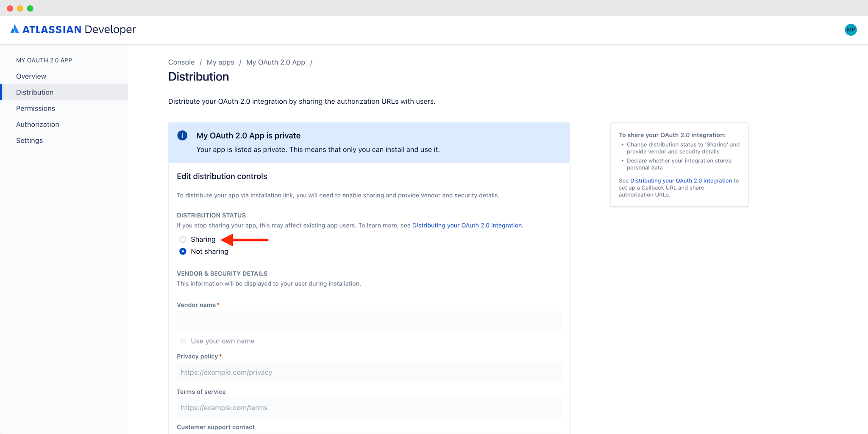868x434 pixels.
Task: Click the Edit distribution controls heading
Action: click(222, 176)
